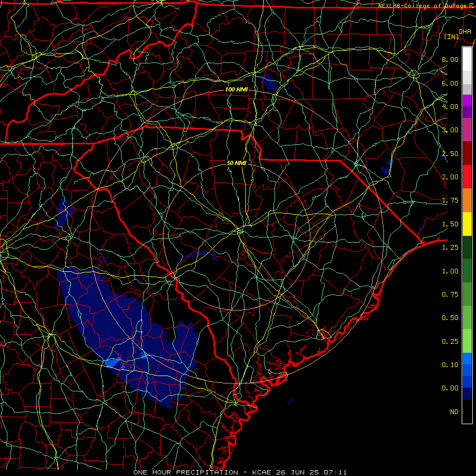This screenshot has width=476, height=476.
Task: Click the '8.00' scale label
Action: click(x=450, y=59)
